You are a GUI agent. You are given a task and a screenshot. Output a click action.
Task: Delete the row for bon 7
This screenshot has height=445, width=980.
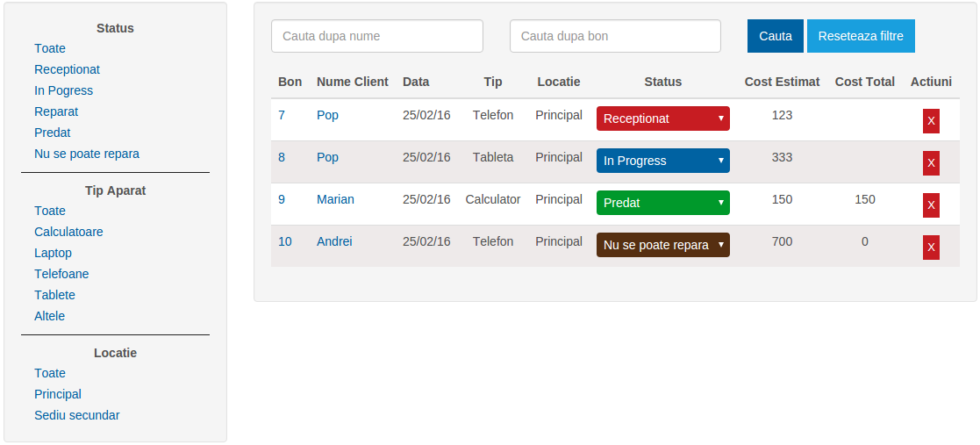pos(931,120)
